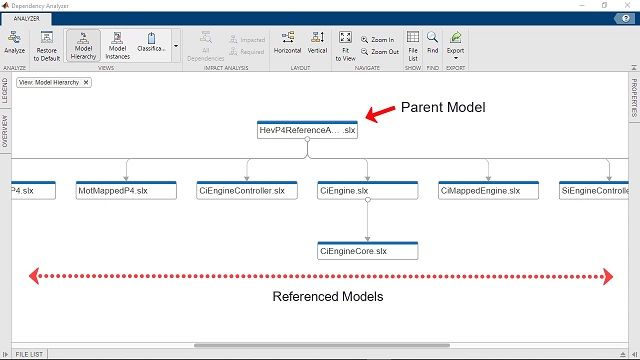Click Impacted in Impact Analysis
Viewport: 640px width, 360px height.
tap(247, 40)
